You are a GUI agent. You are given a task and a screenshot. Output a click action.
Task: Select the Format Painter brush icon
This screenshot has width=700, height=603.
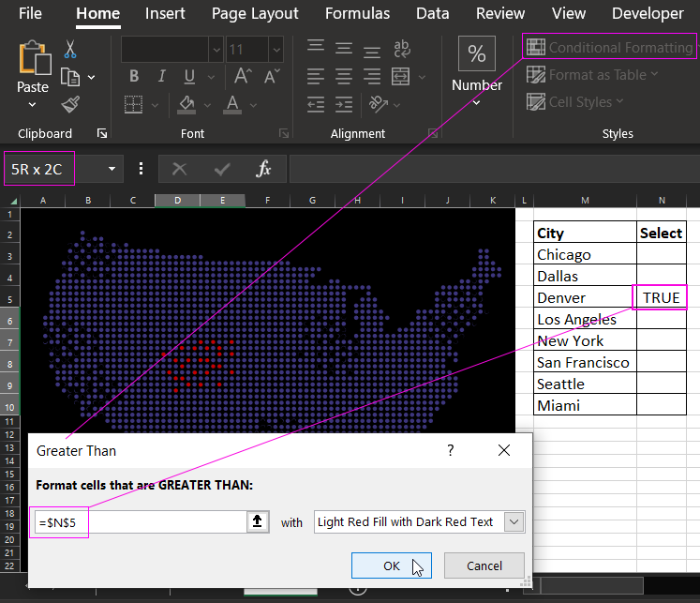70,104
